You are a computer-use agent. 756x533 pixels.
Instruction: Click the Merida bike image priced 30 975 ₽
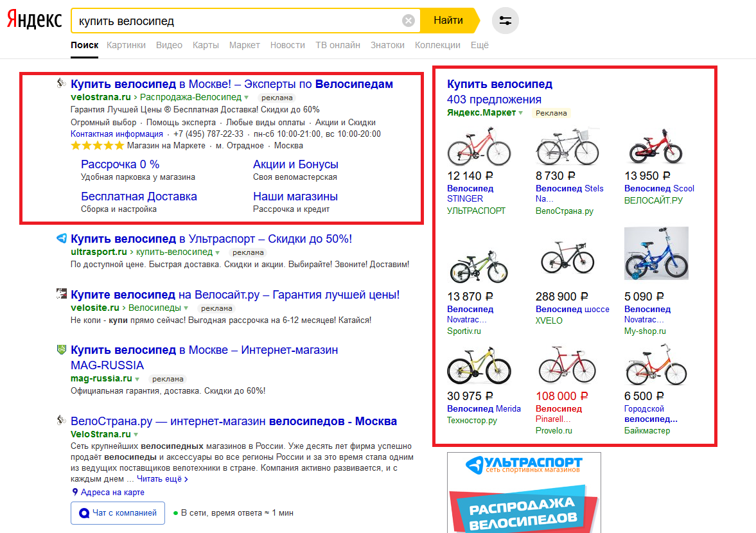pos(479,365)
